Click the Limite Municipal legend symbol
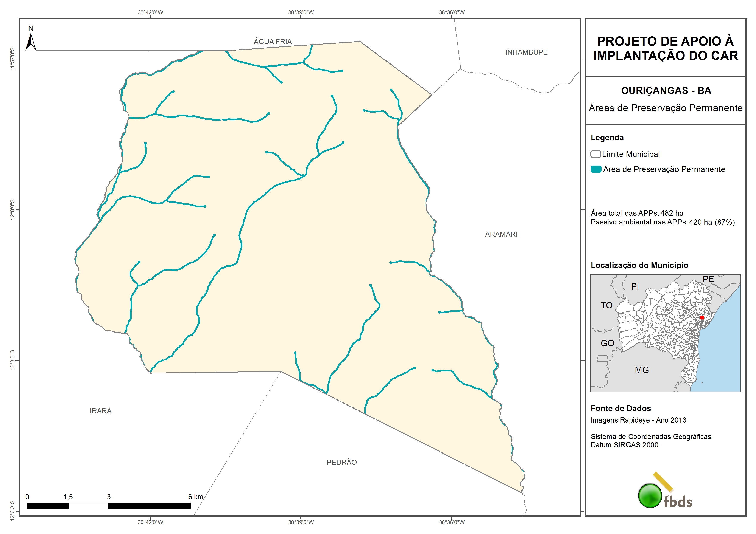The width and height of the screenshot is (756, 534). [595, 154]
